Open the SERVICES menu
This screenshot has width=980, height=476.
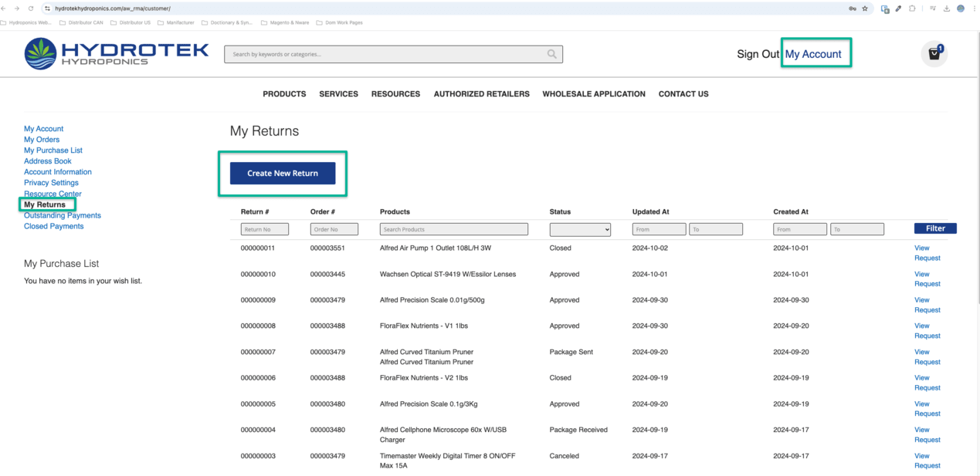pyautogui.click(x=338, y=94)
